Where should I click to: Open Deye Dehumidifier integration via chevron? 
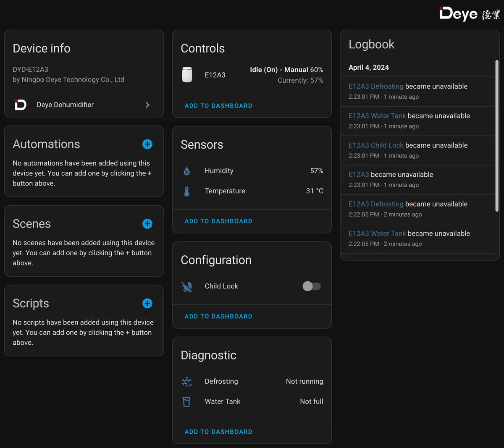click(147, 105)
